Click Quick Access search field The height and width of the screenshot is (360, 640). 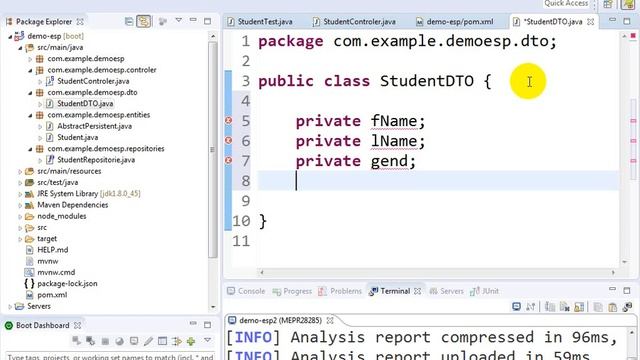click(566, 4)
